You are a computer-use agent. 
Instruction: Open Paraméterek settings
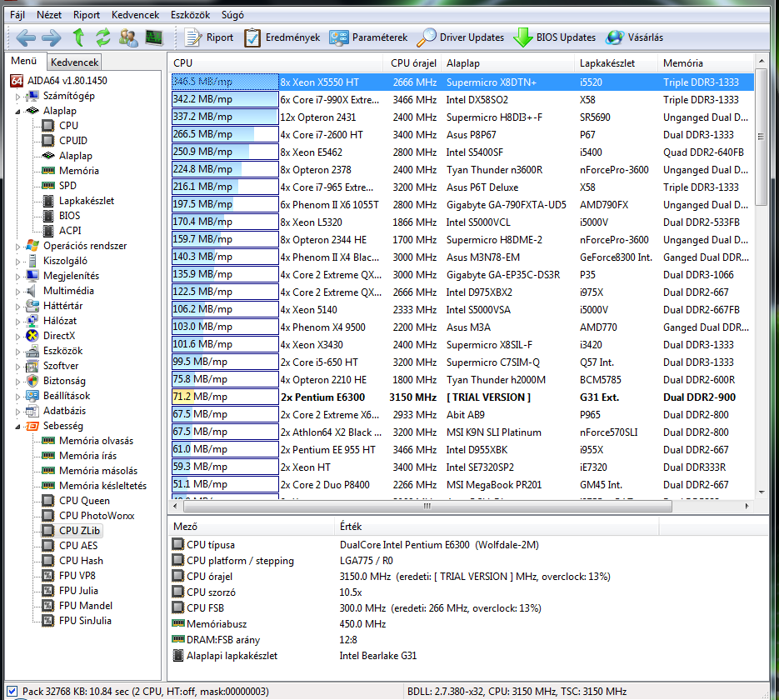click(368, 37)
